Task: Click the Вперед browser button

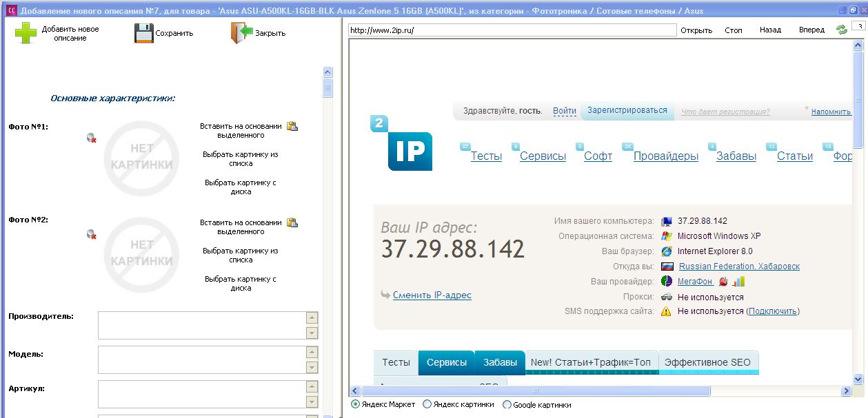Action: pos(811,30)
